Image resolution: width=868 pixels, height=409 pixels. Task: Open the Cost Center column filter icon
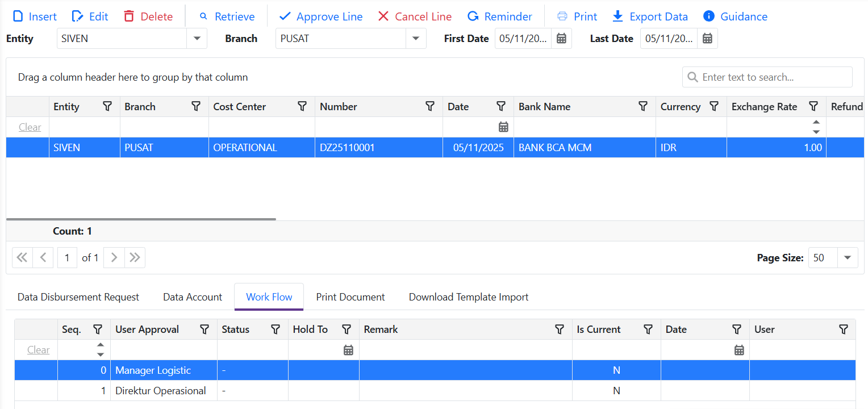click(302, 106)
